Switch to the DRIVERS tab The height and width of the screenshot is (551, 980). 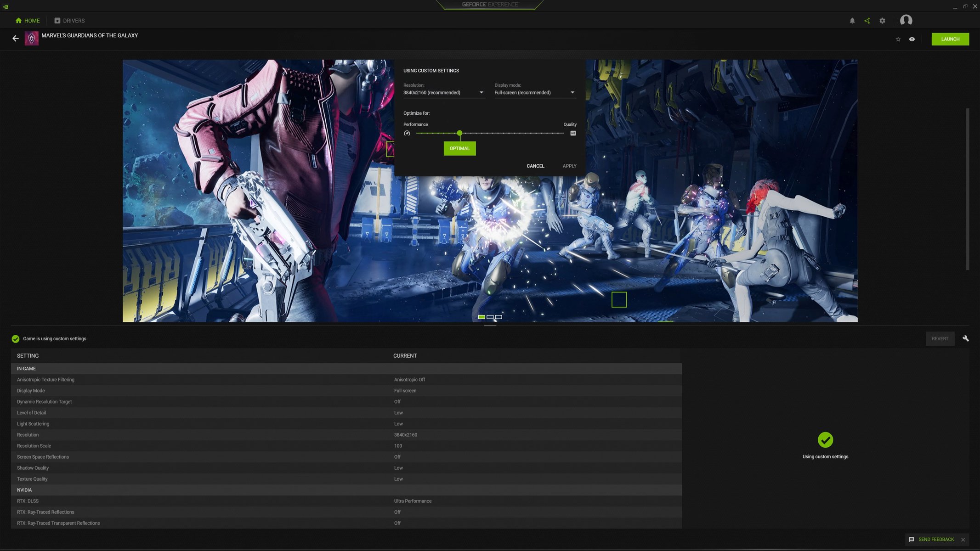(x=70, y=20)
